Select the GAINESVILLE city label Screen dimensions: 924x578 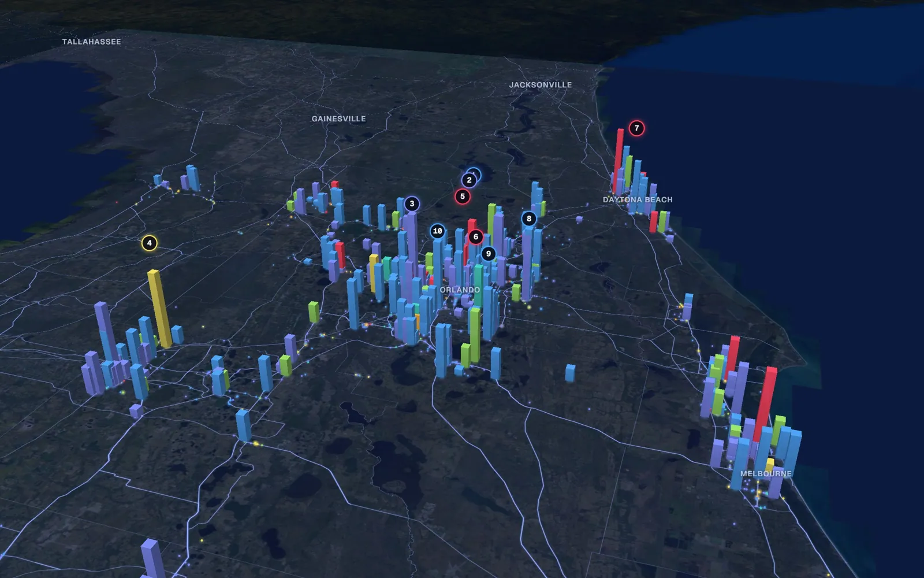pos(338,118)
